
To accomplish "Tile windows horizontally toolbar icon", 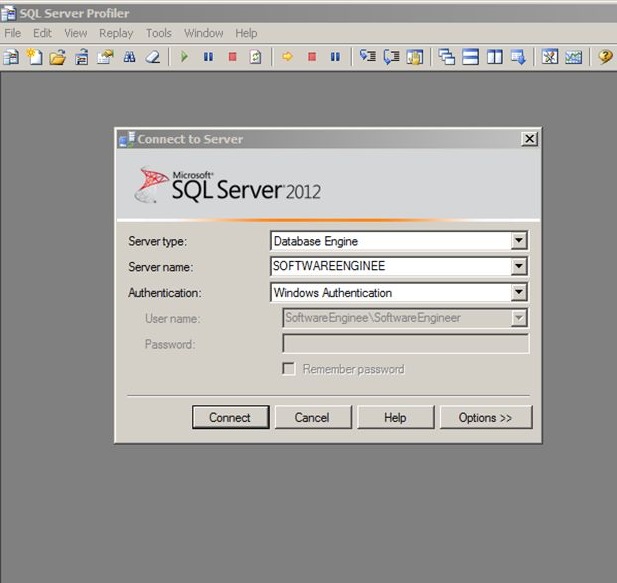I will point(470,57).
